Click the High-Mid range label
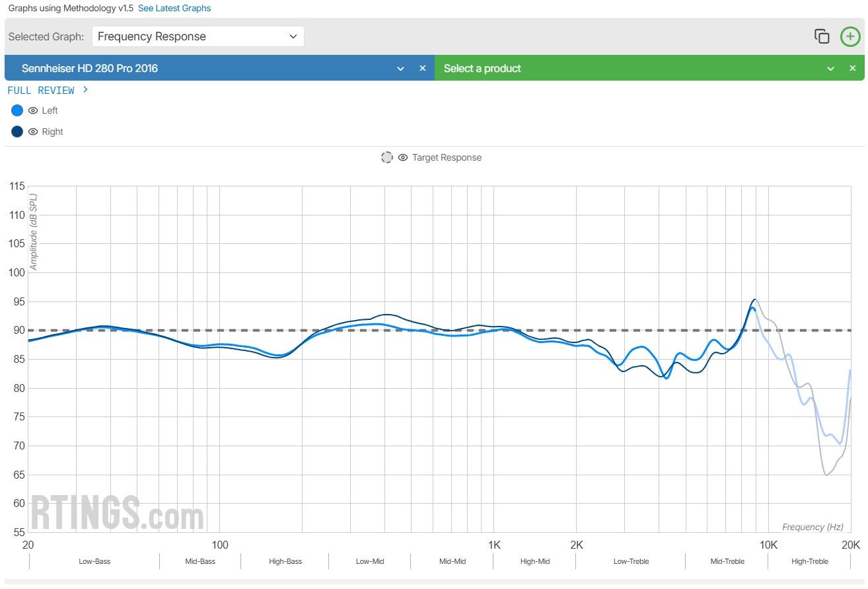This screenshot has width=868, height=589. pyautogui.click(x=535, y=561)
